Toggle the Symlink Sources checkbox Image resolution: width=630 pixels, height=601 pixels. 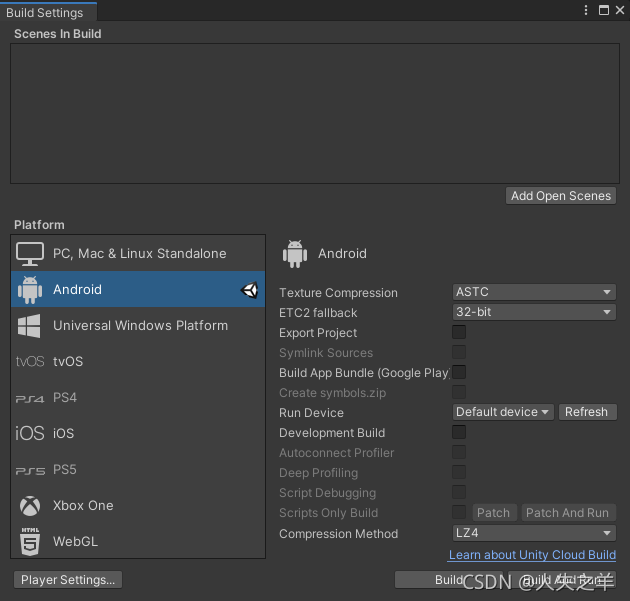(x=459, y=352)
